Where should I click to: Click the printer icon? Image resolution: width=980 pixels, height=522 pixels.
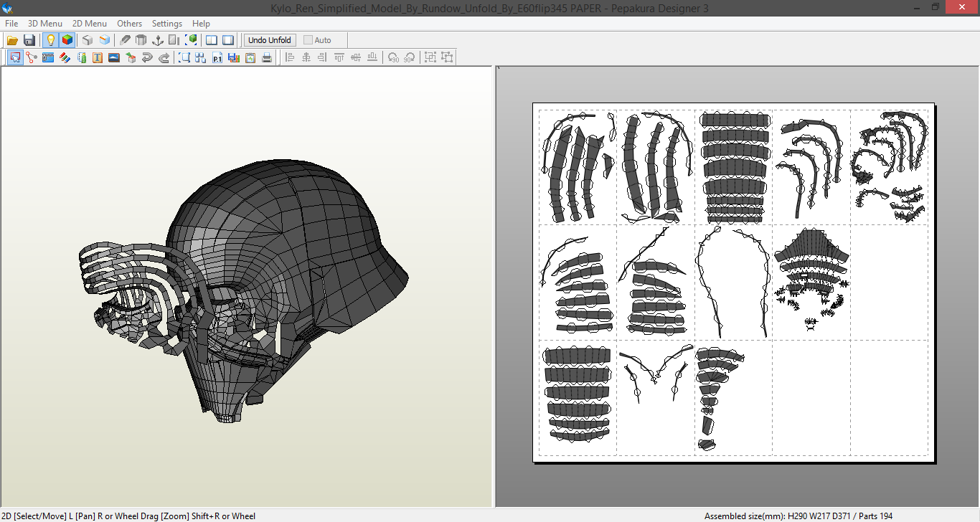tap(267, 57)
